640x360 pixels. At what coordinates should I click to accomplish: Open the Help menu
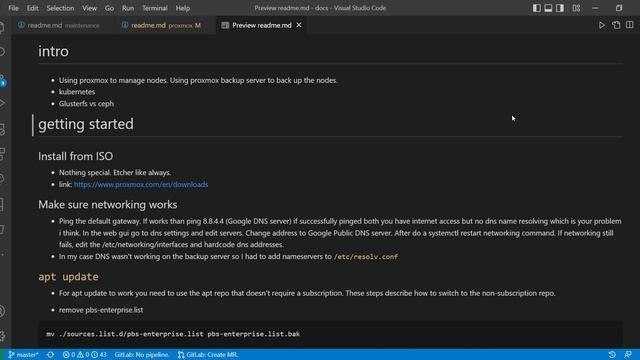click(x=182, y=8)
